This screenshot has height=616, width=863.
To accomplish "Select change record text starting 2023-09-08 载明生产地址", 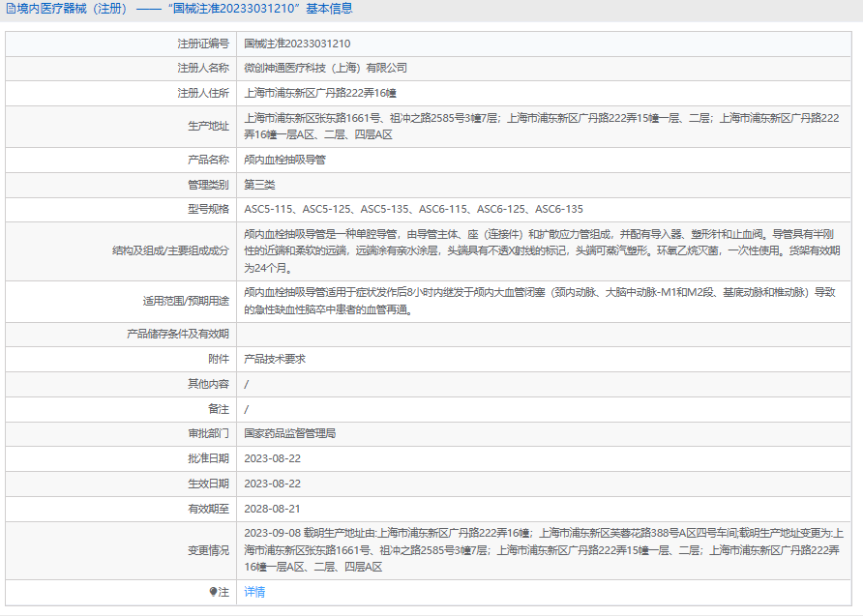I will [544, 550].
